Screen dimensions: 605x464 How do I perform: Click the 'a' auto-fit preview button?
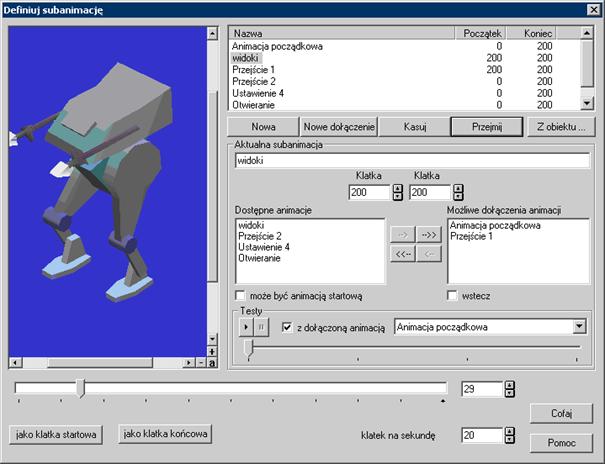point(212,363)
